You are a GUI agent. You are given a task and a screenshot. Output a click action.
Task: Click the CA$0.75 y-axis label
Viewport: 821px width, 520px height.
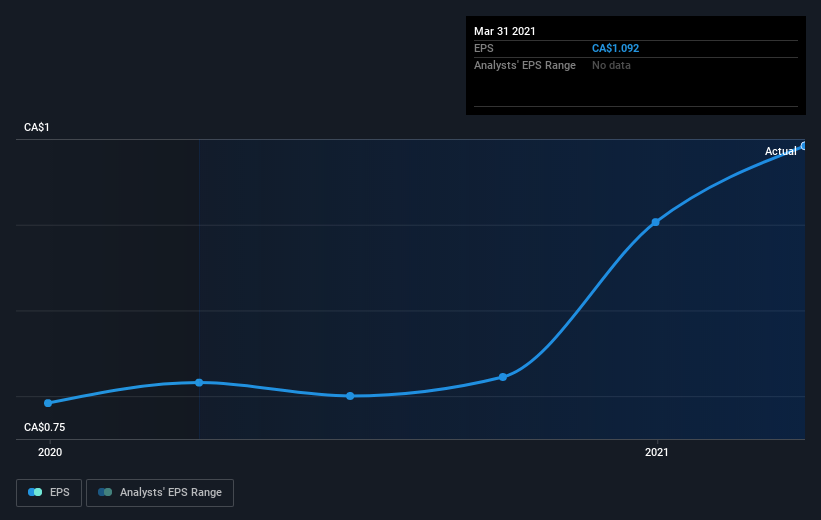pos(45,427)
